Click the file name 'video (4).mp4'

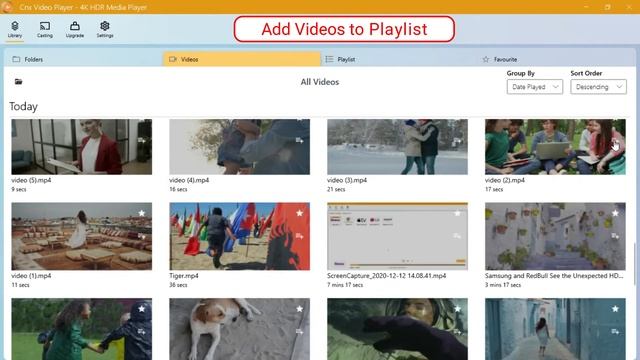[x=189, y=180]
